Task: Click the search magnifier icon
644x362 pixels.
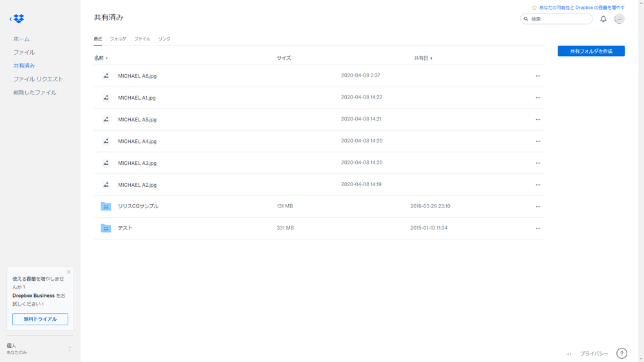Action: tap(526, 19)
